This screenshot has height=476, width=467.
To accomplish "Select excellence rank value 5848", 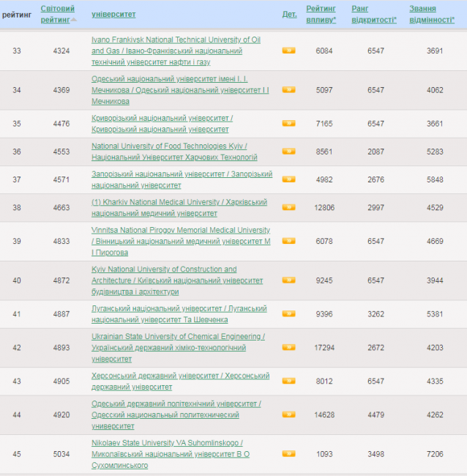I will tap(435, 179).
